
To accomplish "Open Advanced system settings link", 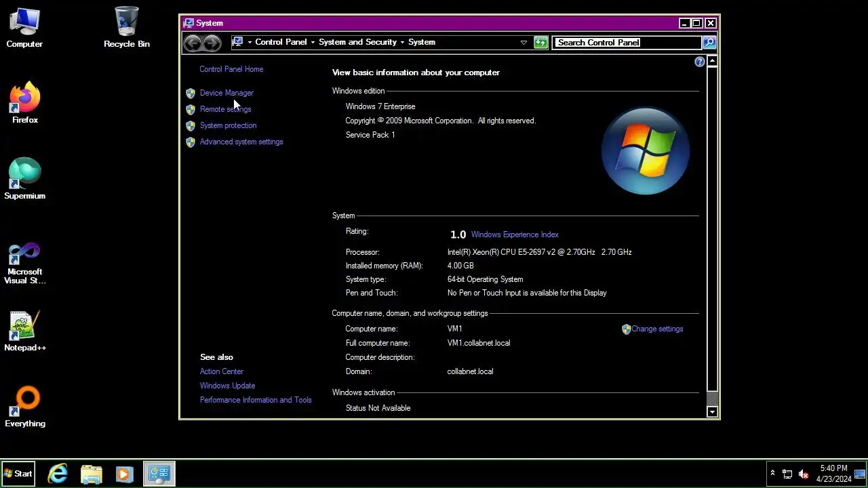I will coord(241,142).
